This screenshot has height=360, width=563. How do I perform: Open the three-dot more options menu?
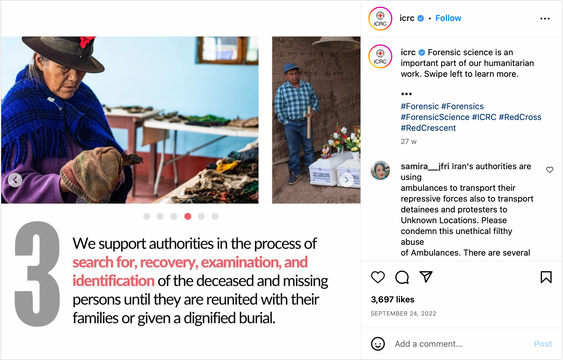[x=545, y=19]
